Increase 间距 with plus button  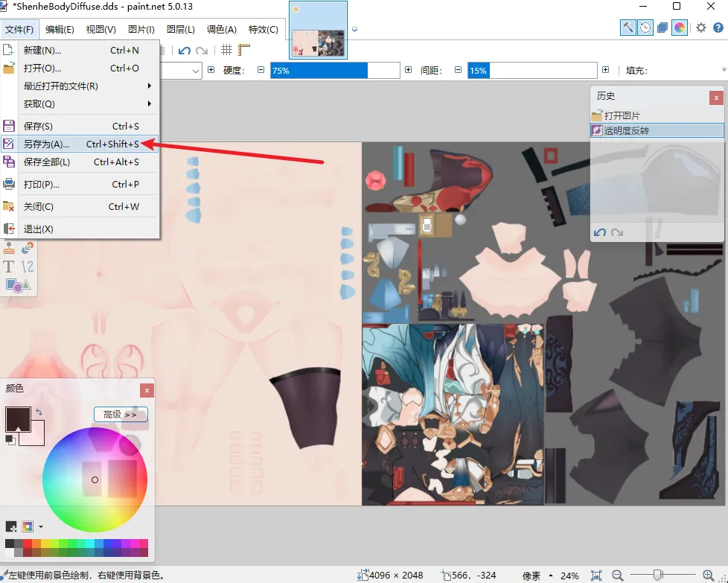605,70
